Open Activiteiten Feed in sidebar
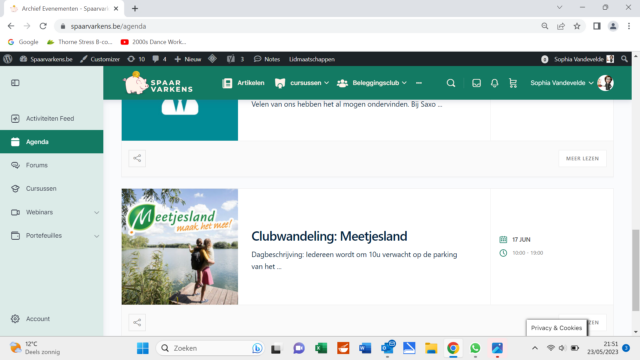 tap(50, 118)
